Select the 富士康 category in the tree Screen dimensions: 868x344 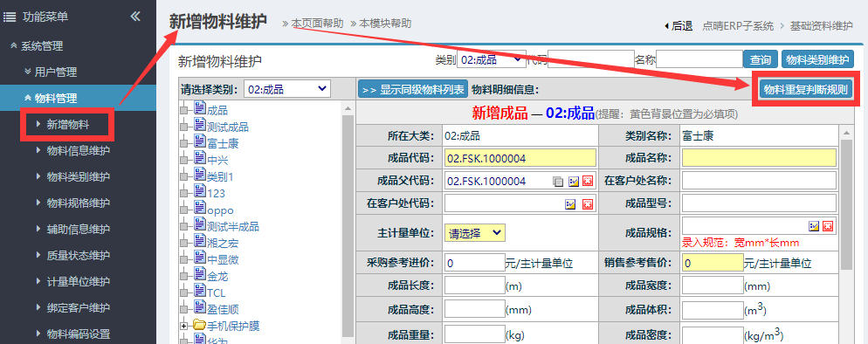pyautogui.click(x=223, y=144)
